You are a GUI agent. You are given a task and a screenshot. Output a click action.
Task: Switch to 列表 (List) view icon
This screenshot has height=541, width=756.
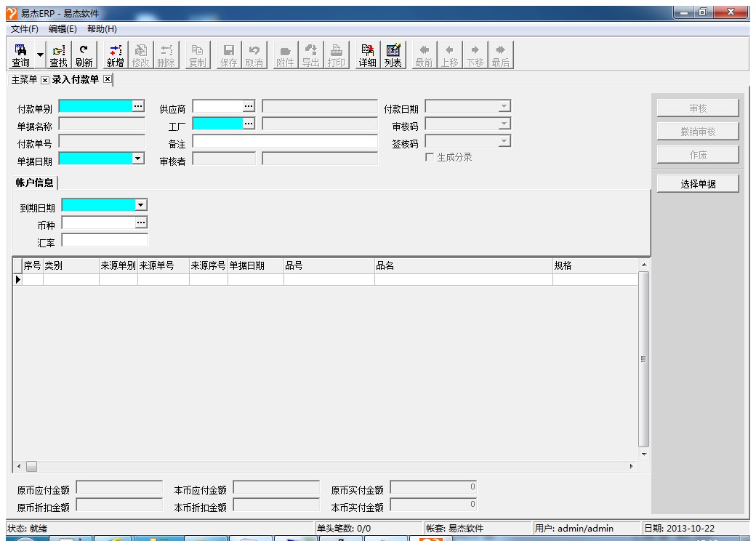(x=393, y=55)
